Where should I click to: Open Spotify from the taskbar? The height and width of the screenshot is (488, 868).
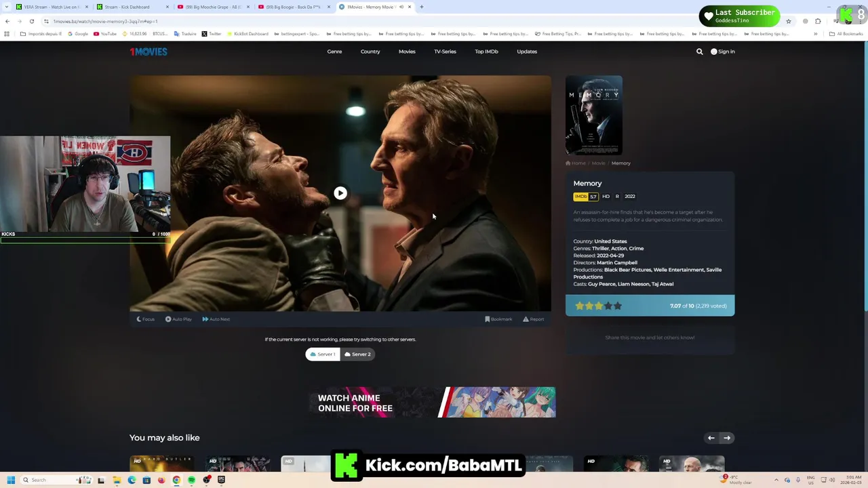191,480
